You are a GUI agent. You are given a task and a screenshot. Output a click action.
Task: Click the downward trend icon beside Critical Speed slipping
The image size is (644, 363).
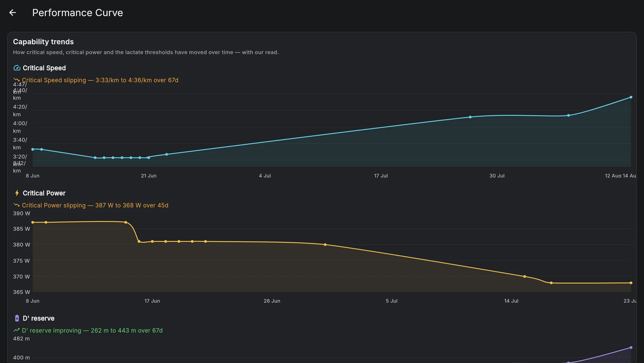(16, 80)
